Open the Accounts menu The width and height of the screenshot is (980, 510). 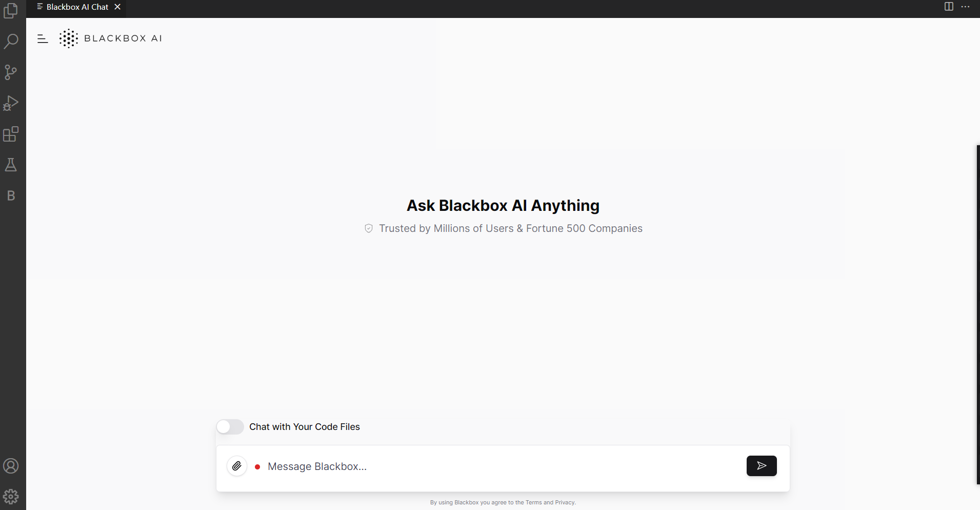click(11, 466)
